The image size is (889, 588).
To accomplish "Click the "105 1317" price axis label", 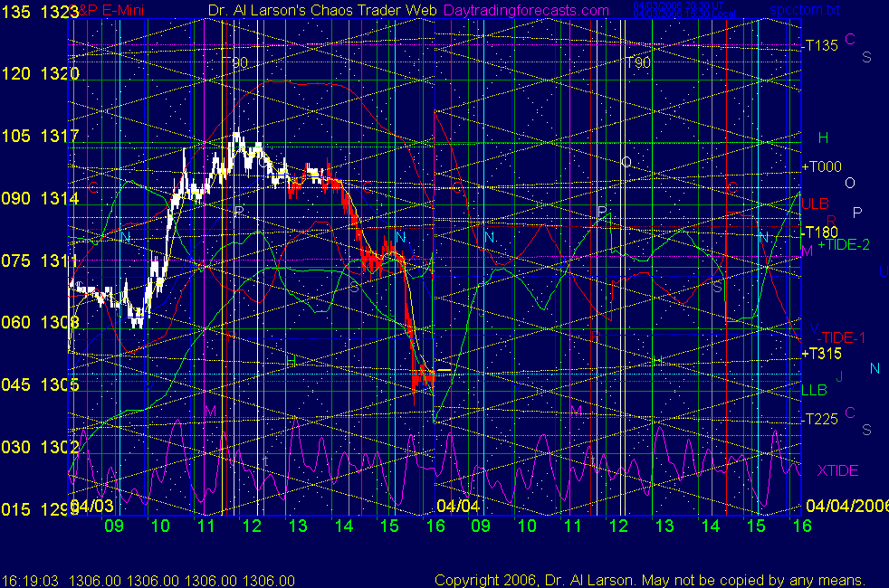I will 40,136.
